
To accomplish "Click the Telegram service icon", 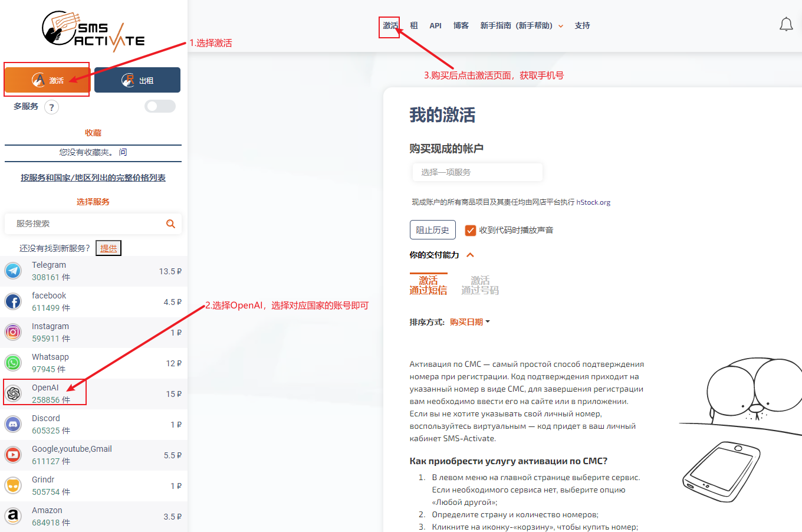I will 13,271.
